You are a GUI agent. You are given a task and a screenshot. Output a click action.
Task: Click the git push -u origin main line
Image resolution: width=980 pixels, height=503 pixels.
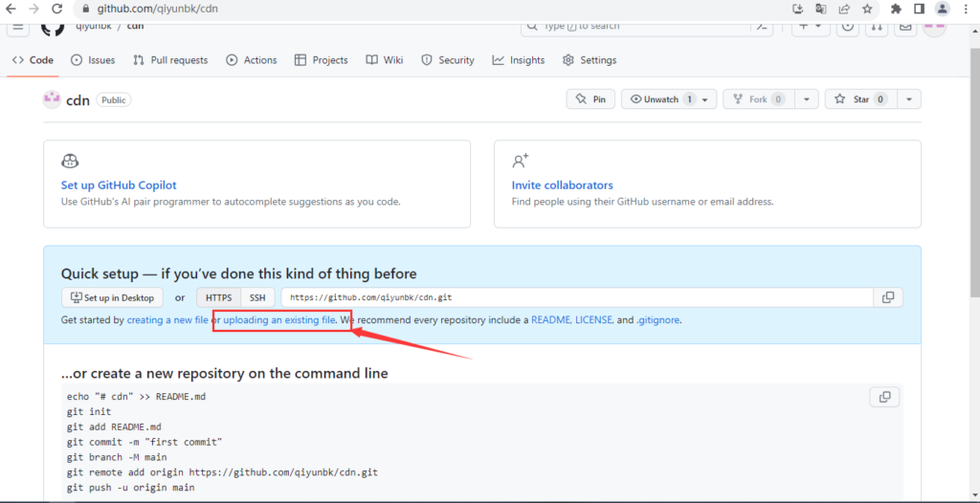tap(130, 487)
